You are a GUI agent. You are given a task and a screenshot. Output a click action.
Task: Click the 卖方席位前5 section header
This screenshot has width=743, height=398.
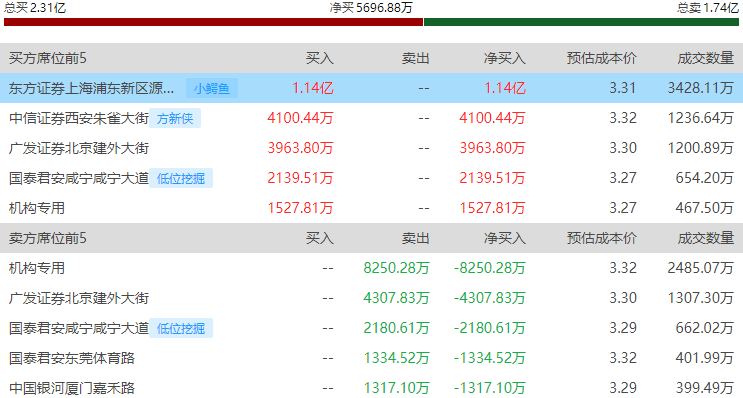[47, 238]
